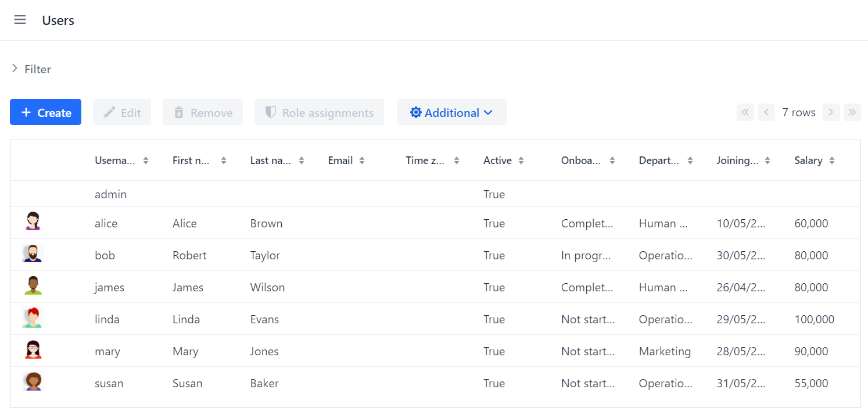Toggle sorting on the Username column
Image resolution: width=868 pixels, height=414 pixels.
click(x=146, y=160)
